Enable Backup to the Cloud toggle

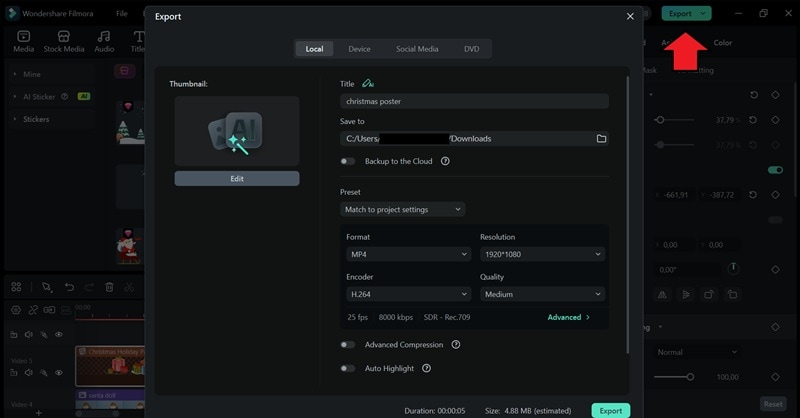(x=348, y=161)
